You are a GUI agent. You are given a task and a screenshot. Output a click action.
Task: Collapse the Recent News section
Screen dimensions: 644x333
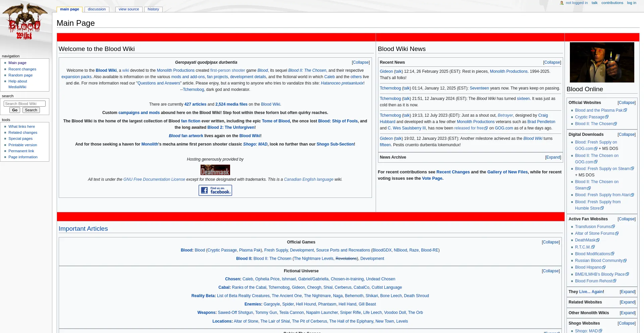tap(552, 62)
